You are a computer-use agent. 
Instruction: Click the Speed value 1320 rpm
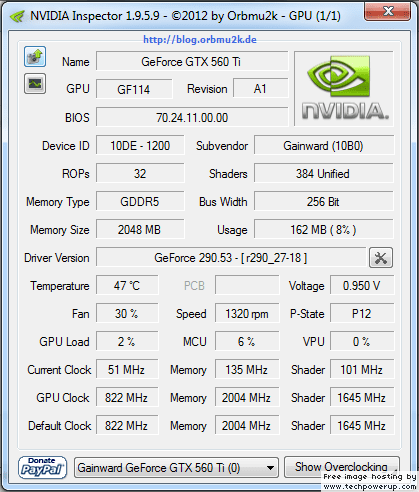[x=247, y=313]
